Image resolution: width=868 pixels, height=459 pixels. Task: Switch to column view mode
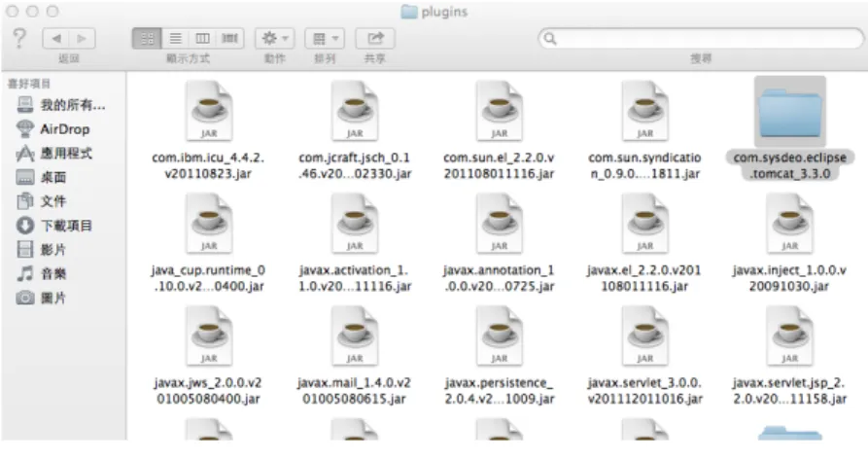coord(202,38)
